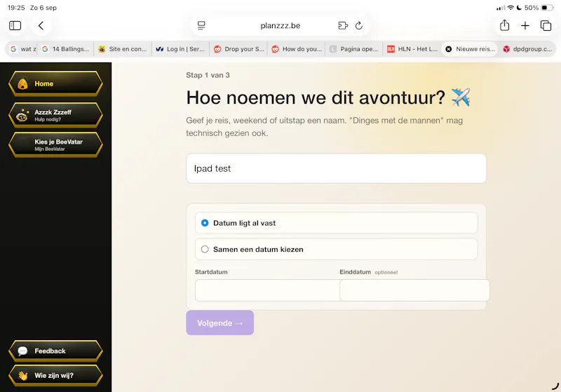Reload the planzzz.be page

pyautogui.click(x=359, y=25)
